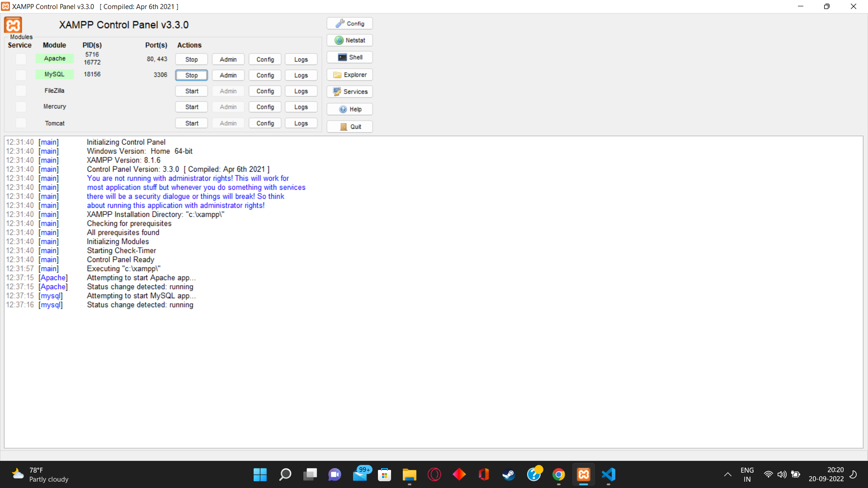
Task: Launch the Shell console
Action: click(x=349, y=57)
